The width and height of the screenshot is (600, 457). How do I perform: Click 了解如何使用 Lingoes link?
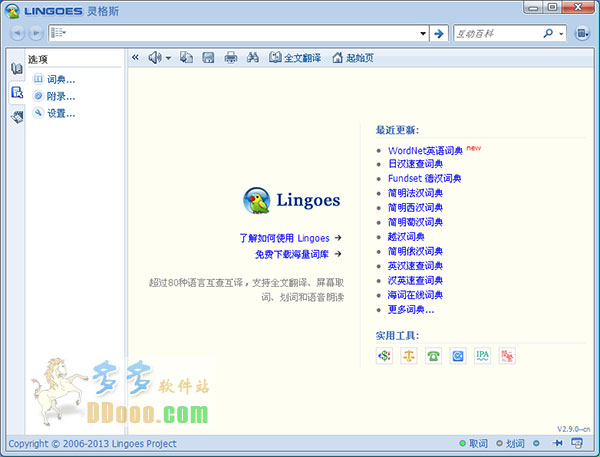tap(284, 238)
